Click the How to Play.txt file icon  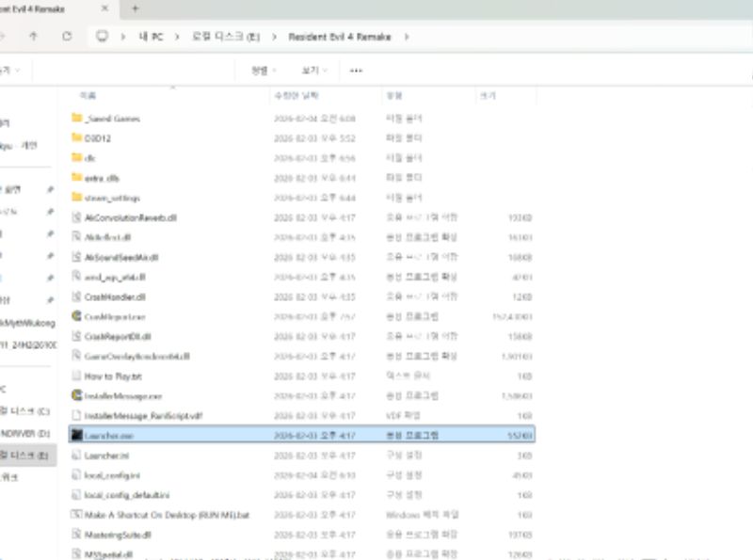(x=77, y=376)
